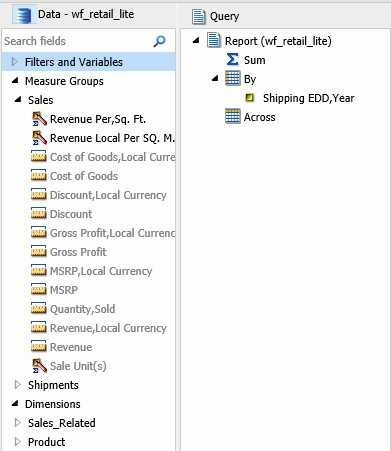Click the database icon beside Data
The image size is (391, 451).
coord(24,15)
